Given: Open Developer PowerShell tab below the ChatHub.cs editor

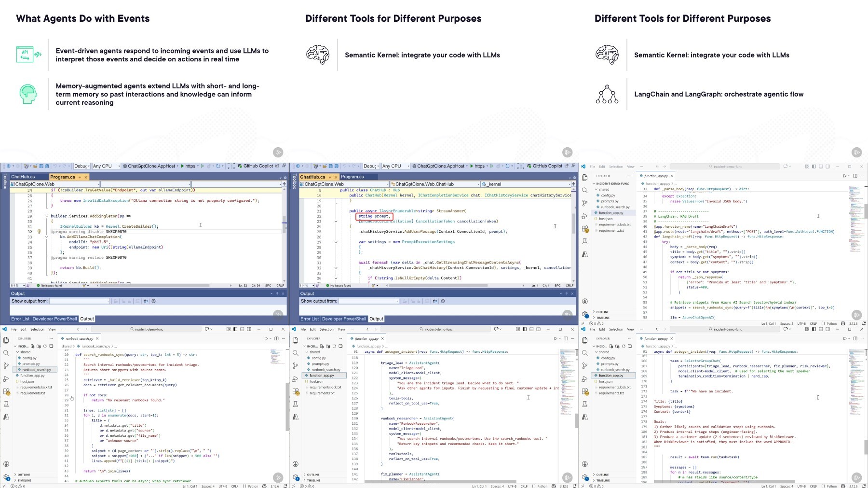Looking at the screenshot, I should tap(344, 319).
